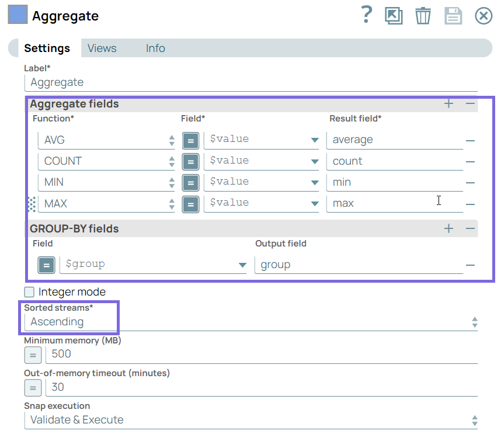Image resolution: width=501 pixels, height=448 pixels.
Task: Open the MIN function selector
Action: pyautogui.click(x=106, y=182)
